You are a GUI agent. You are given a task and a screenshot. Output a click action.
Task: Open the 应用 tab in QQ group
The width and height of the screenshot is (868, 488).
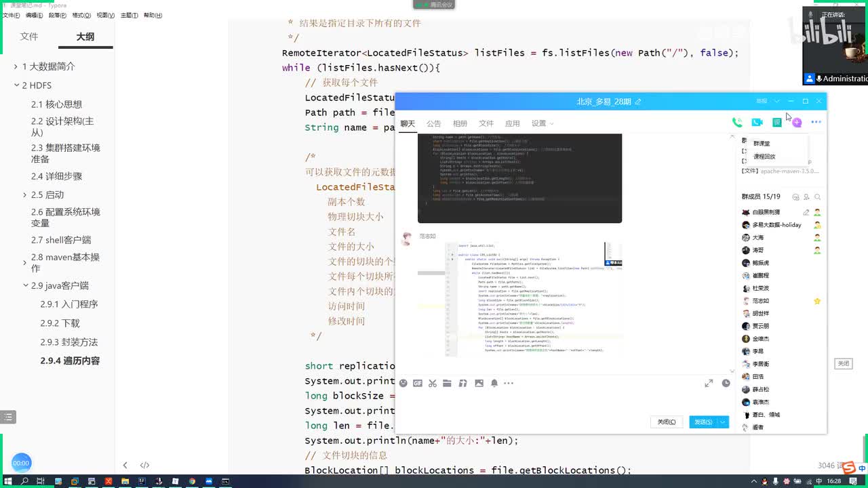coord(512,123)
